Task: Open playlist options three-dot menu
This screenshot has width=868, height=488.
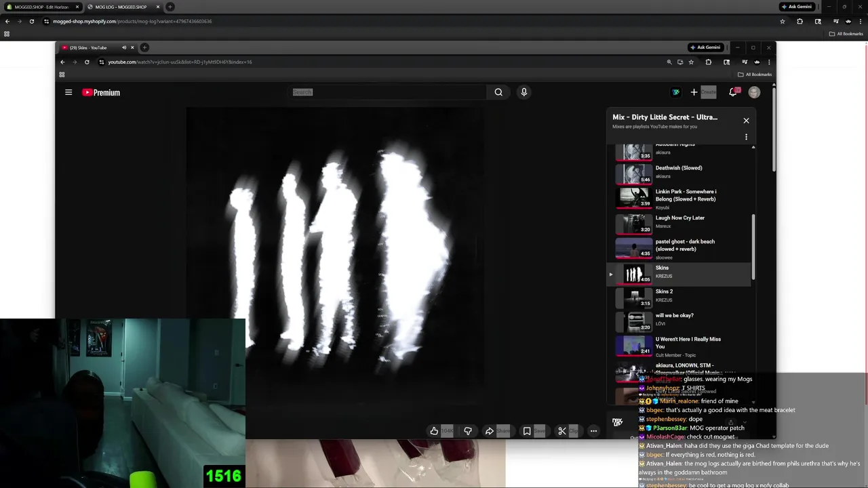Action: click(746, 137)
